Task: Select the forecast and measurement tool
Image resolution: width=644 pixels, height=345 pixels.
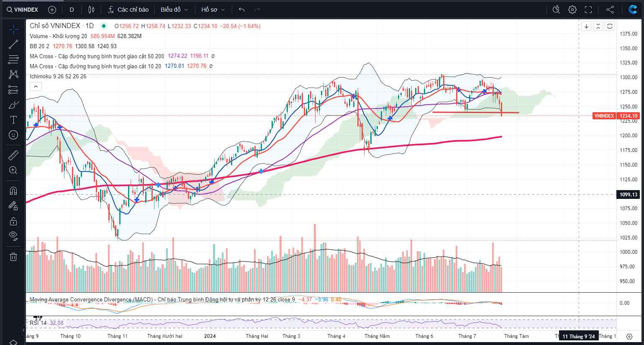Action: coord(13,90)
